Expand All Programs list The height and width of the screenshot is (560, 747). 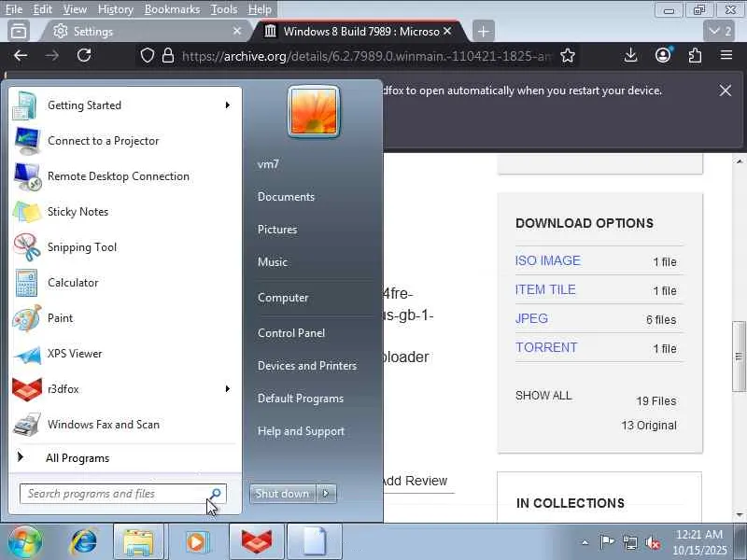124,458
